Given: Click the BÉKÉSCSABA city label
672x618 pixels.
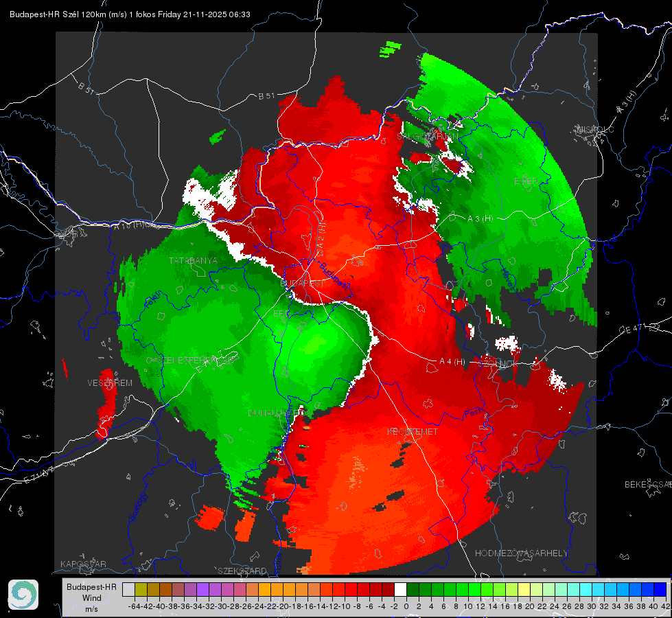Looking at the screenshot, I should point(648,485).
